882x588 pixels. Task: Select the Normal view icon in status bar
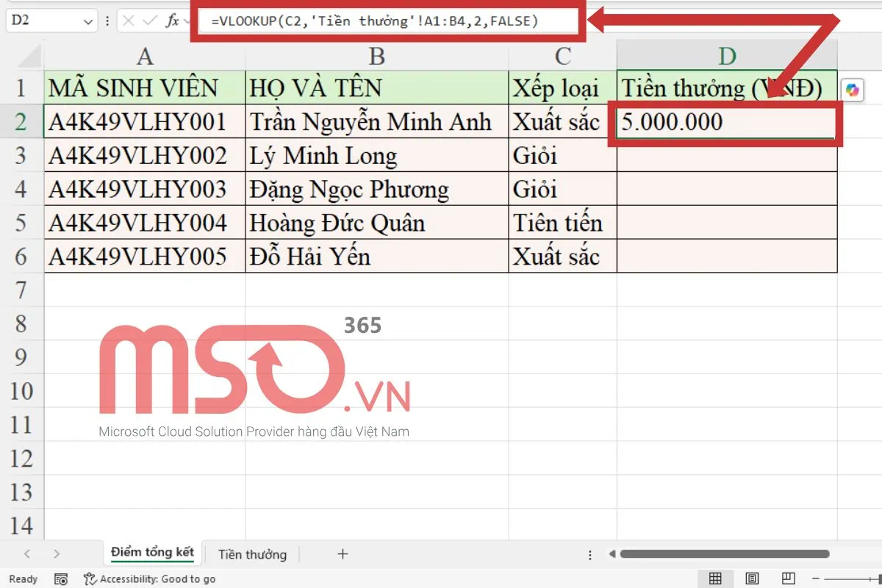715,578
